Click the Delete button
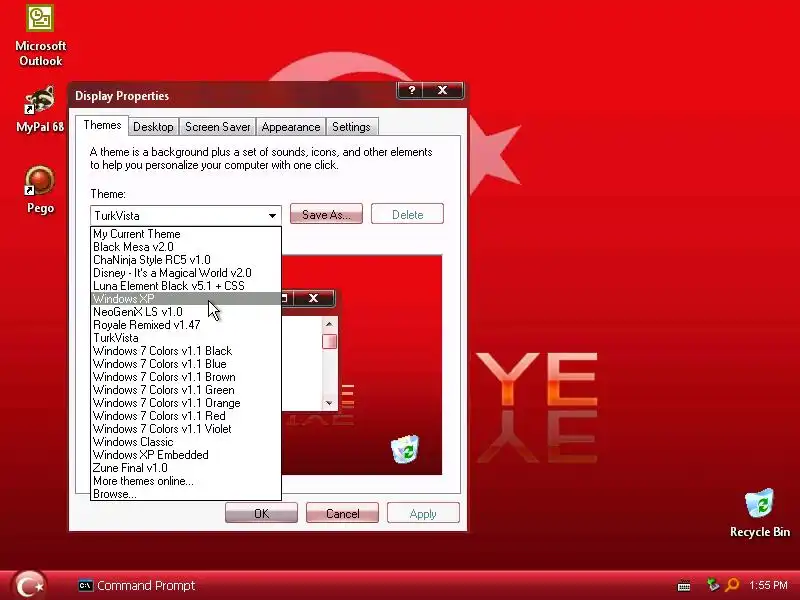The width and height of the screenshot is (800, 600). click(x=407, y=214)
